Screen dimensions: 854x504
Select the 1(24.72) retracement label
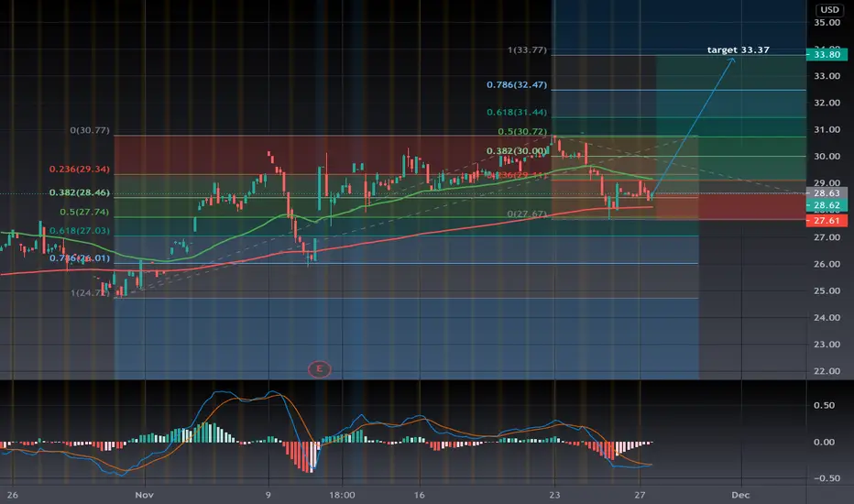(90, 293)
